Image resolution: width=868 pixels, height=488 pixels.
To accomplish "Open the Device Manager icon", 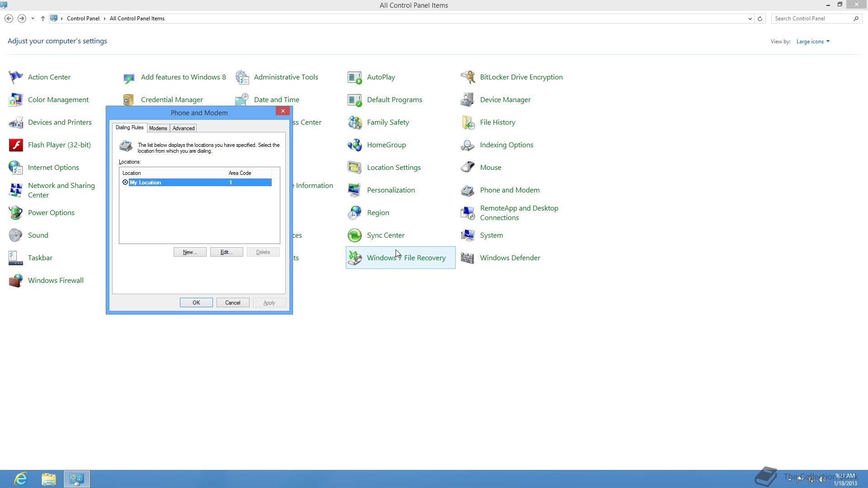I will click(x=468, y=100).
